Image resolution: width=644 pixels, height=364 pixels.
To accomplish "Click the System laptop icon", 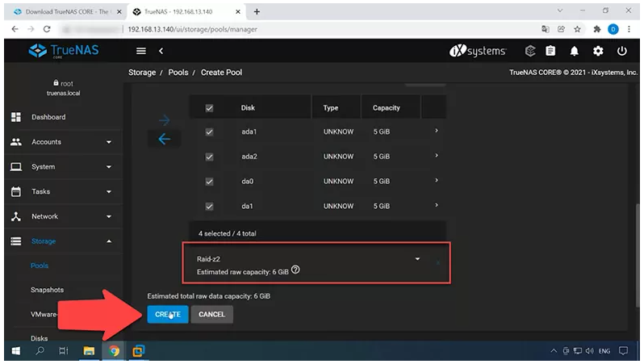I will 16,167.
